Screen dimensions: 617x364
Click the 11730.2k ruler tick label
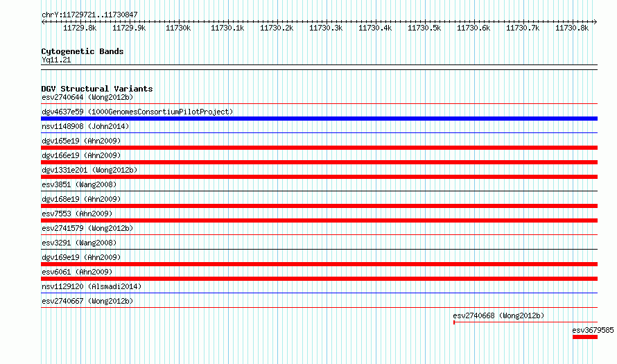click(277, 28)
